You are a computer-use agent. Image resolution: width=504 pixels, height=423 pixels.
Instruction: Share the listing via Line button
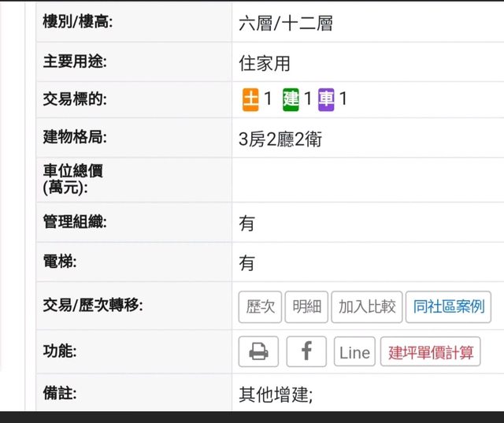[354, 352]
